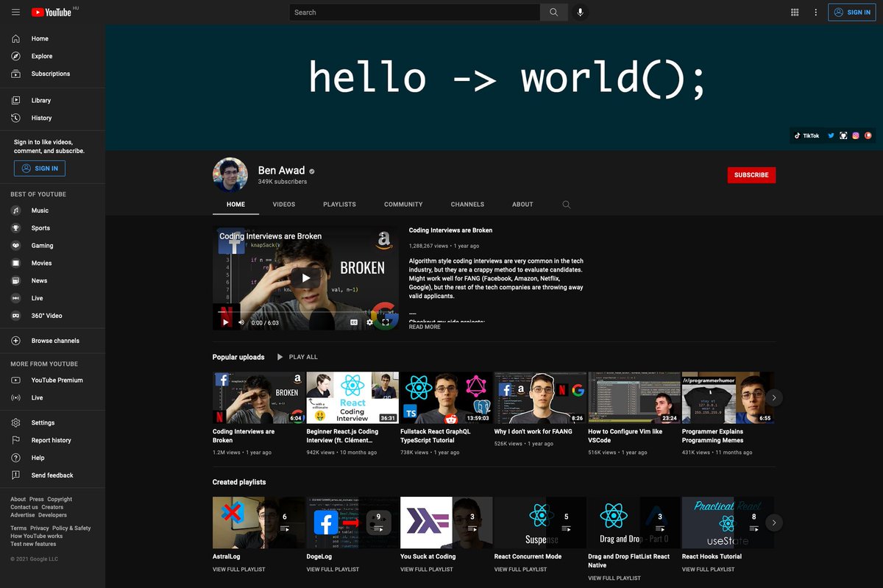
Task: Switch to the COMMUNITY tab
Action: [403, 205]
